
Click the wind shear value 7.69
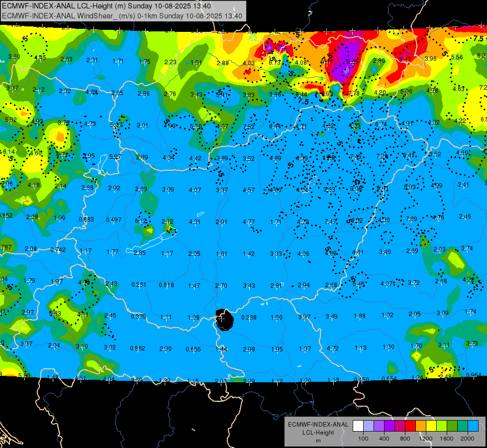tap(411, 219)
